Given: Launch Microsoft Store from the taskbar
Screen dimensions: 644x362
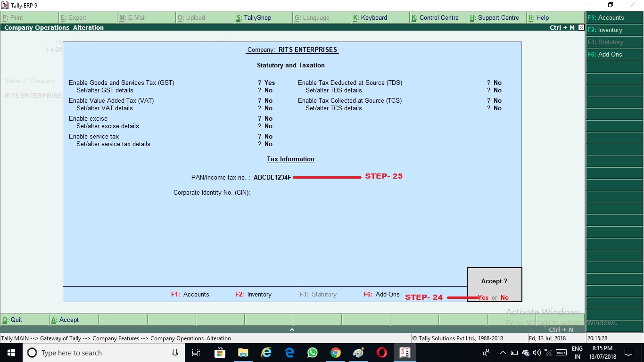Looking at the screenshot, I should [220, 353].
